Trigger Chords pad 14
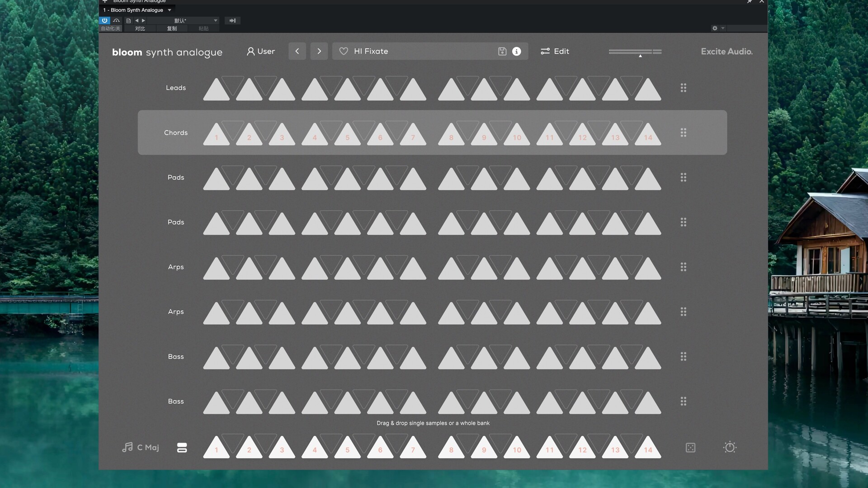868x488 pixels. (648, 136)
